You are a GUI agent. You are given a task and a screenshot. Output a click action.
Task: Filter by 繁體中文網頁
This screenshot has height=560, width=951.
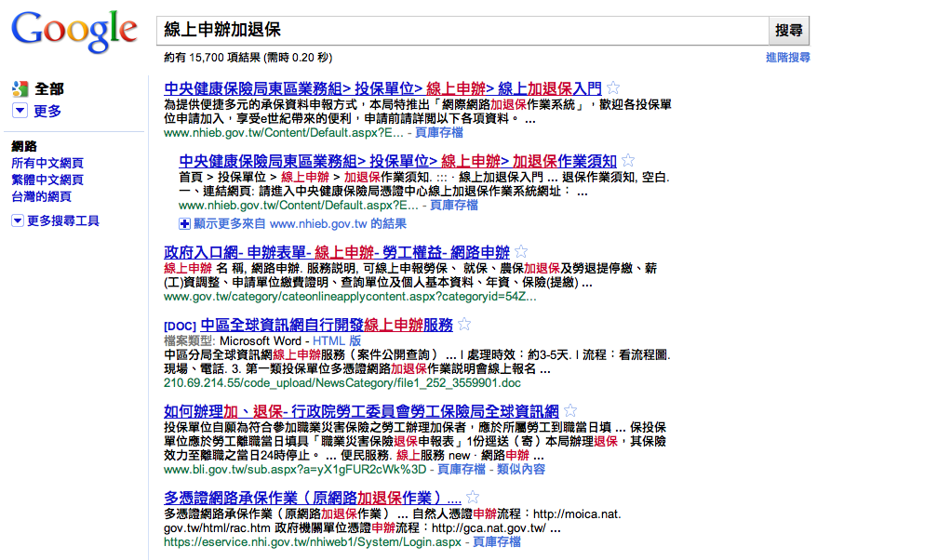47,180
